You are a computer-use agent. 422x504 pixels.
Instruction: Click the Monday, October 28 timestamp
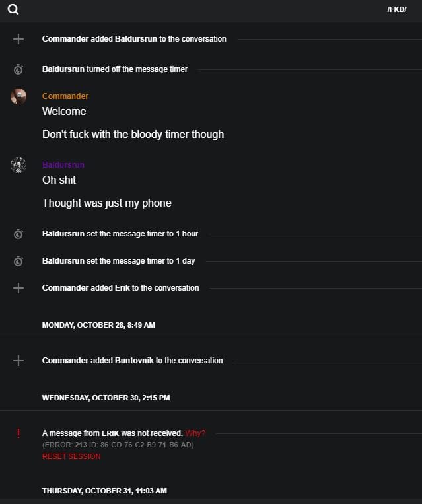pyautogui.click(x=98, y=325)
